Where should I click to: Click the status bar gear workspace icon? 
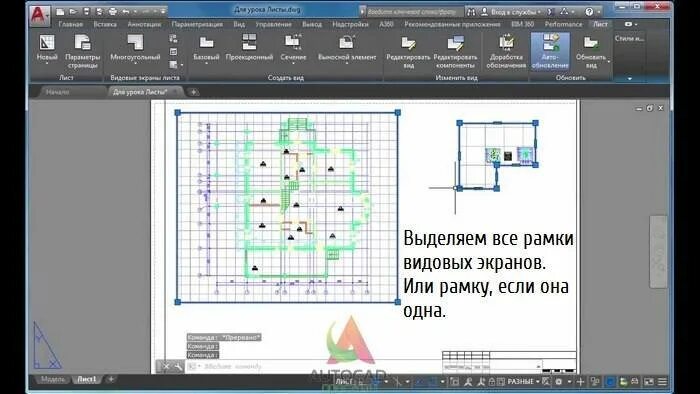[x=558, y=382]
